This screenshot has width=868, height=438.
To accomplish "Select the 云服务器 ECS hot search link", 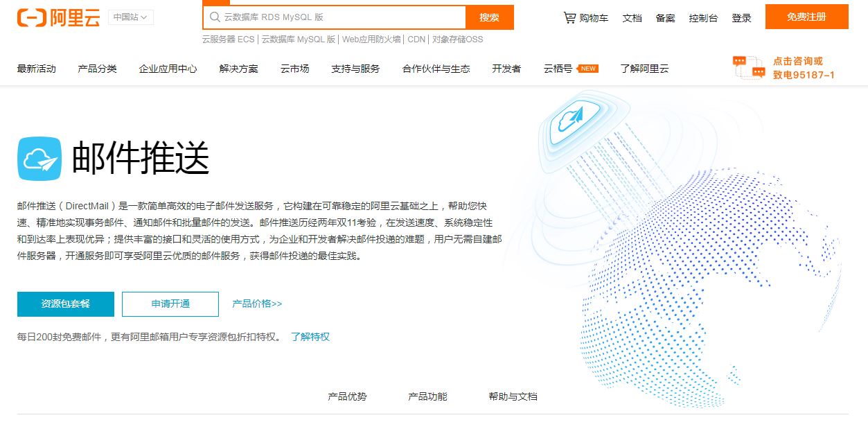I will tap(229, 40).
